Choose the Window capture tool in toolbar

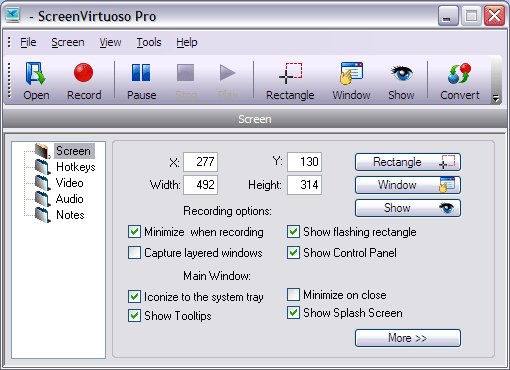click(x=351, y=81)
